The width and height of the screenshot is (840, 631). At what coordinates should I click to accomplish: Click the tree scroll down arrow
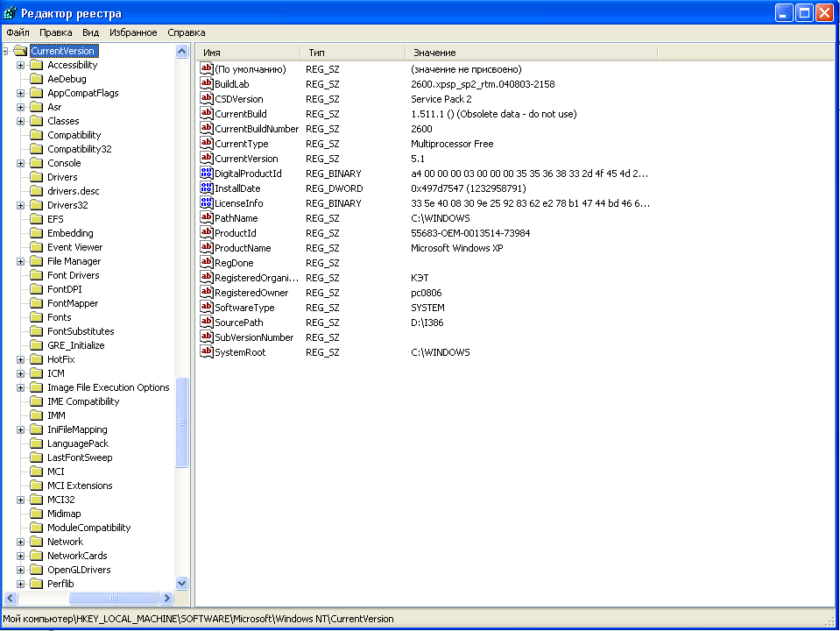click(x=181, y=584)
